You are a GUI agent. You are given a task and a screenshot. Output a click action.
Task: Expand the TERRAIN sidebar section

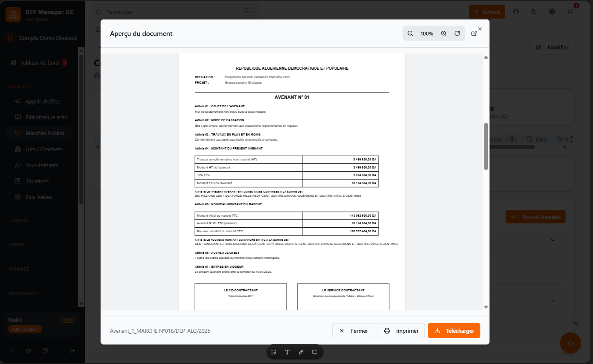(38, 220)
